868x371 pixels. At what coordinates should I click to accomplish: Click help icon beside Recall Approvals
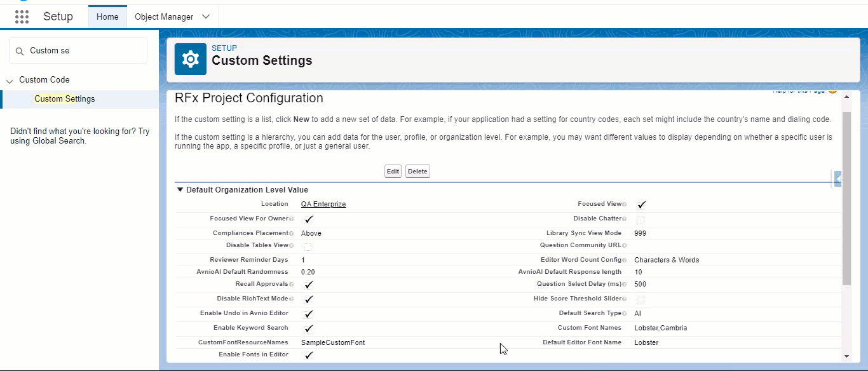[291, 285]
